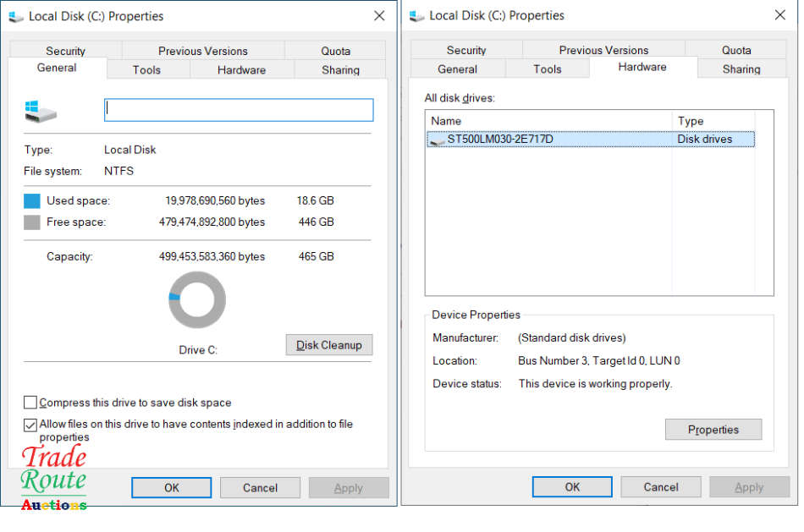804x532 pixels.
Task: Select the Quota tab in right dialog
Action: point(736,50)
